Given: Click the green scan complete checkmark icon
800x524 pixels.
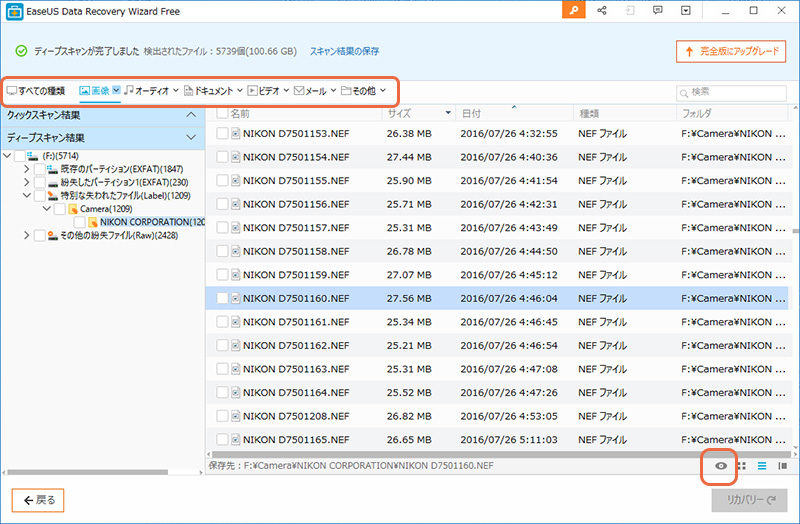Looking at the screenshot, I should [21, 51].
